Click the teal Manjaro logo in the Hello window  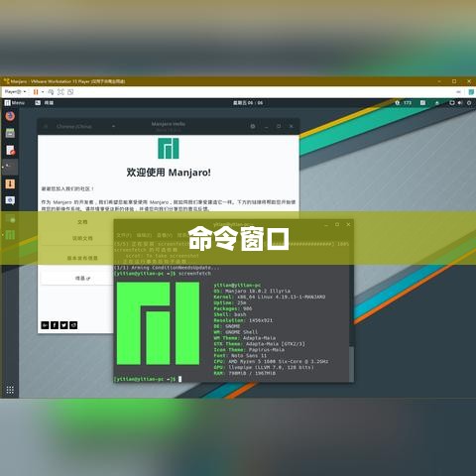coord(169,149)
